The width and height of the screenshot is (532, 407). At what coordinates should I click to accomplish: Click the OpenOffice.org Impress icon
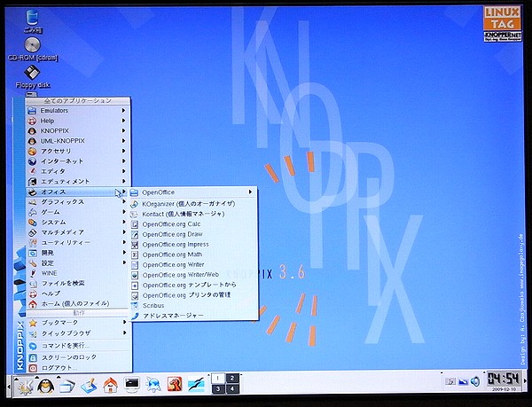135,245
